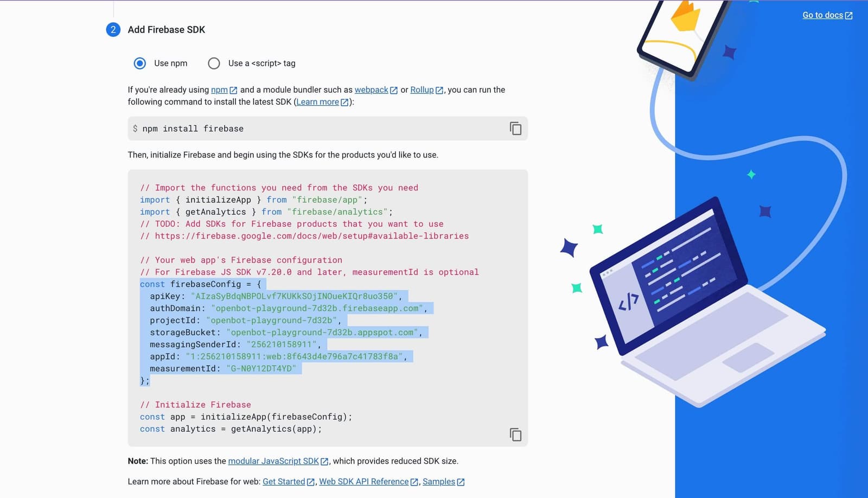Copy the Firebase config code snippet
The width and height of the screenshot is (868, 498).
coord(515,435)
